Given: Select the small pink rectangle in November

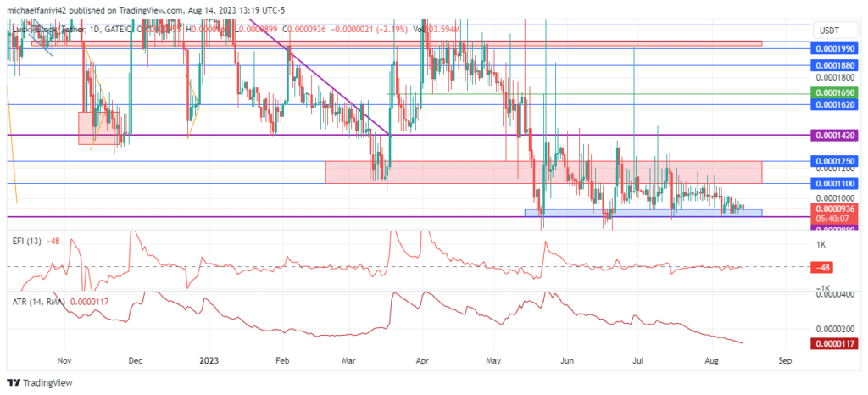Looking at the screenshot, I should tap(98, 128).
